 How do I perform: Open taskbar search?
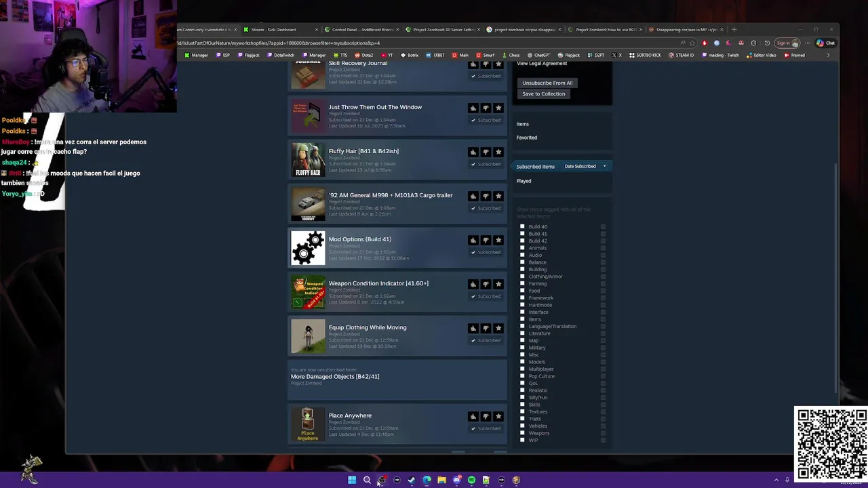coord(367,480)
